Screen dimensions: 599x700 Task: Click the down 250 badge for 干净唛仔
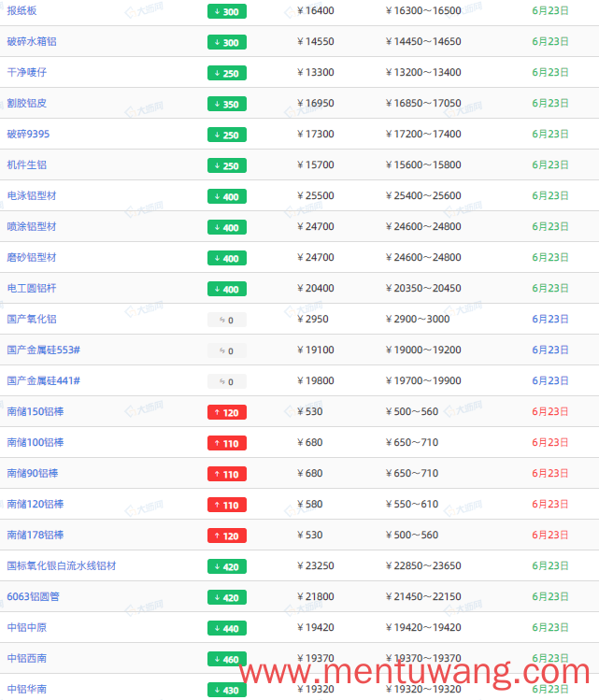pos(227,73)
